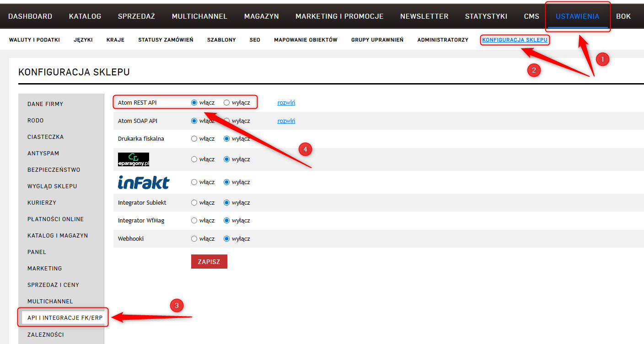Open the Newsletter menu
The height and width of the screenshot is (344, 644).
pos(424,16)
